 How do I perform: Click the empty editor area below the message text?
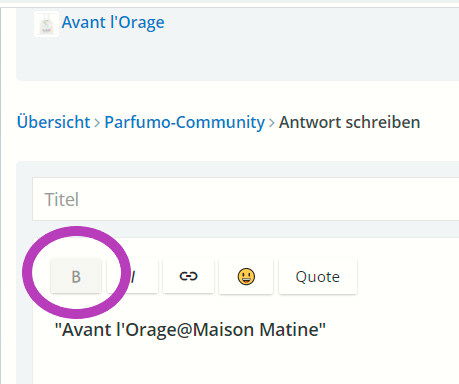coord(246,363)
